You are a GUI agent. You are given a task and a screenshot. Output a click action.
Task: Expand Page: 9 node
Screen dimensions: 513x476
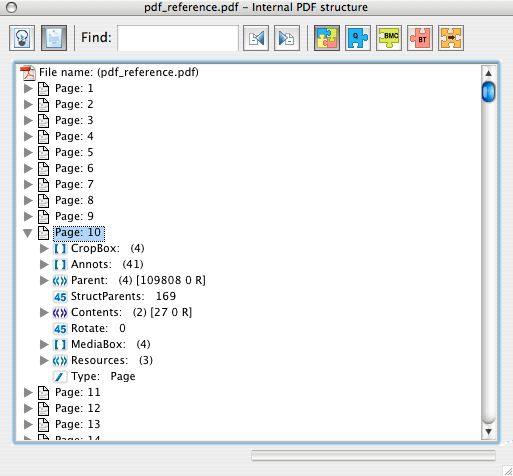[x=28, y=216]
